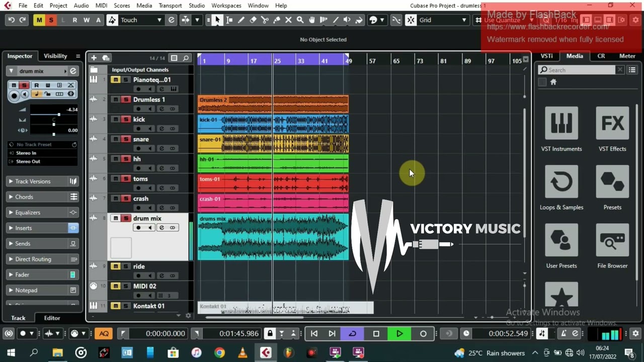The image size is (644, 362).
Task: Open User Presets in Media tab
Action: point(561,246)
